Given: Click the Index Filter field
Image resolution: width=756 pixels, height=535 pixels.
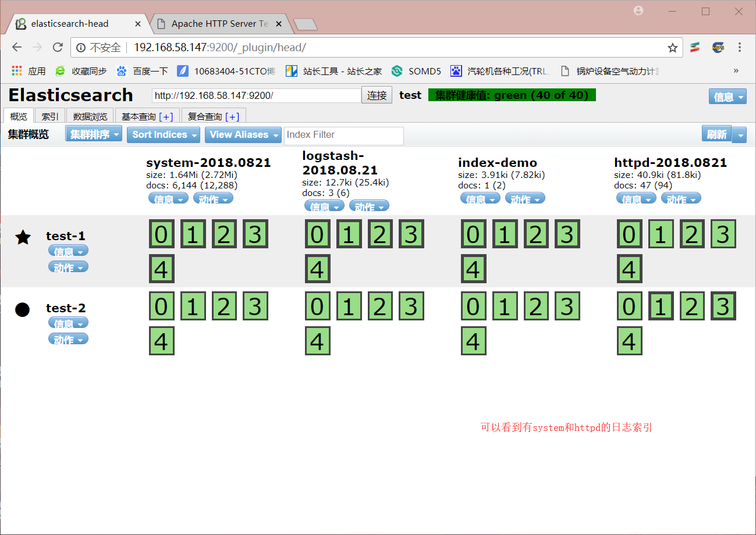Looking at the screenshot, I should pos(344,135).
